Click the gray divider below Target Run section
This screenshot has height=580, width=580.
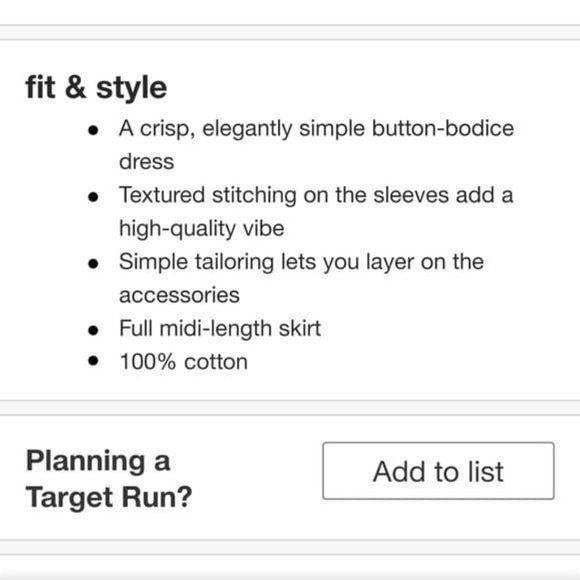(x=290, y=547)
